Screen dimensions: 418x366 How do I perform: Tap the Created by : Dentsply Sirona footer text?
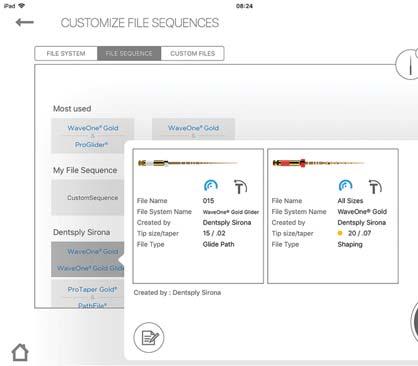pos(177,292)
